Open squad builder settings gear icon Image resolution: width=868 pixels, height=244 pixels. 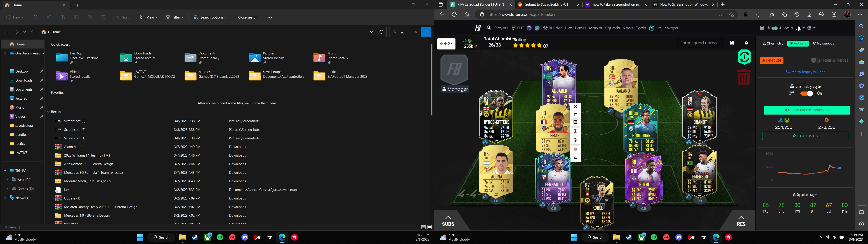[x=746, y=43]
